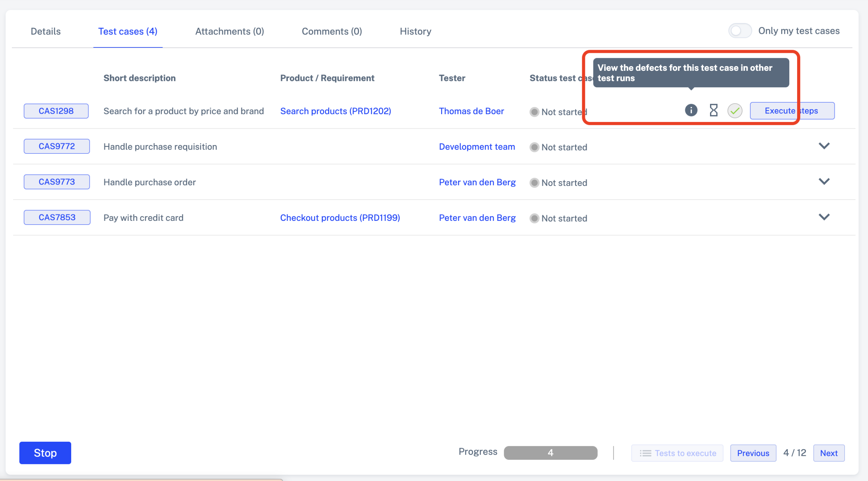
Task: Switch to the Details tab
Action: pyautogui.click(x=45, y=31)
